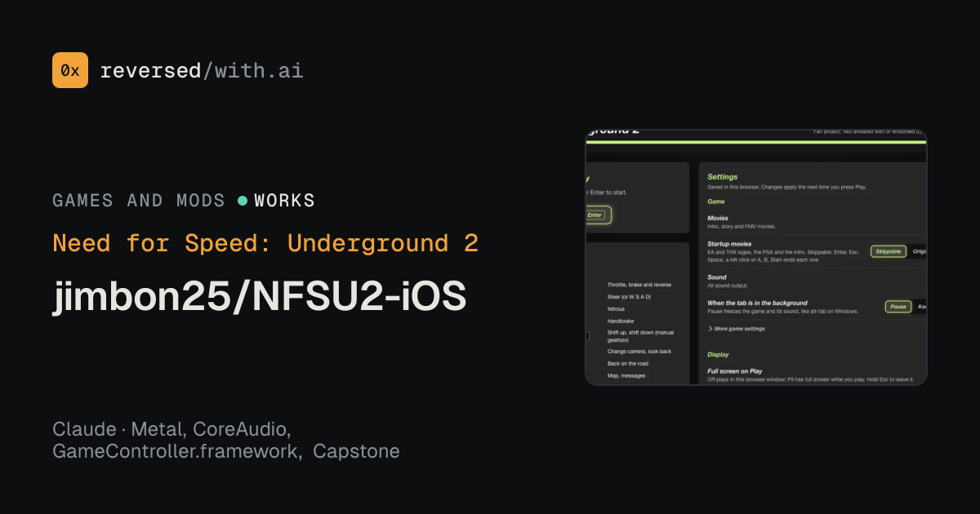Click the WORKS status label

[x=284, y=201]
